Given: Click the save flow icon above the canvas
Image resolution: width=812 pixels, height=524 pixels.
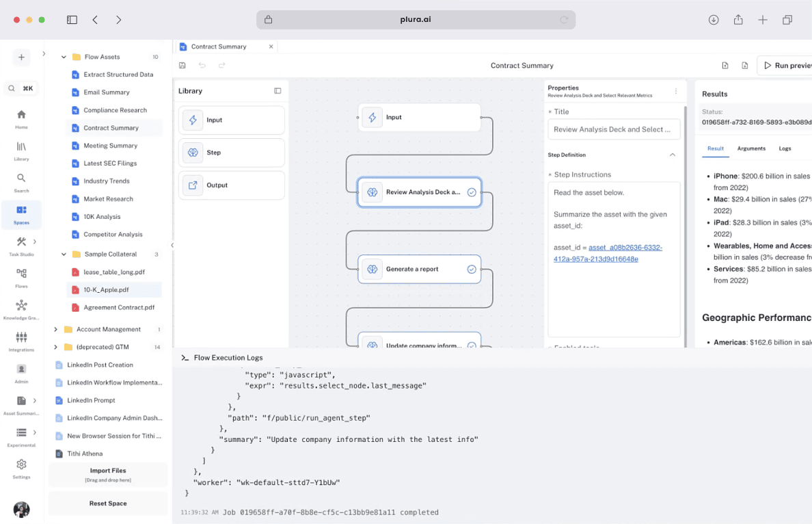Looking at the screenshot, I should point(182,65).
